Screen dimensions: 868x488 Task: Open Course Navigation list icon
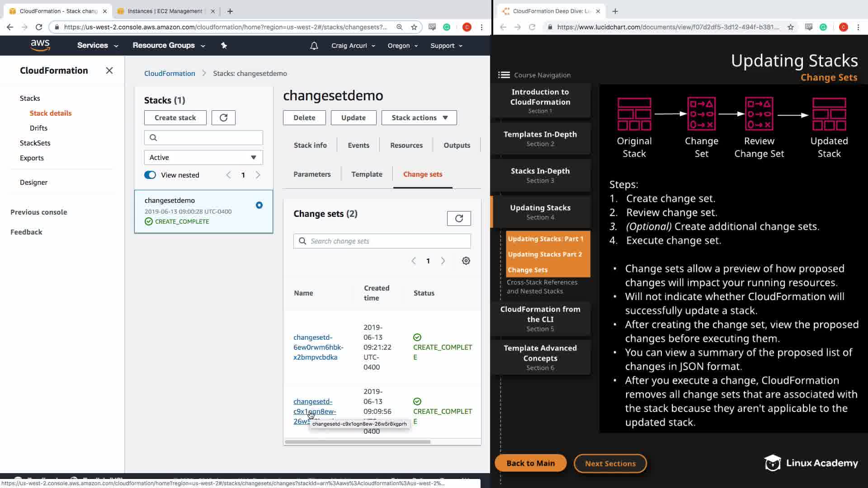[504, 75]
